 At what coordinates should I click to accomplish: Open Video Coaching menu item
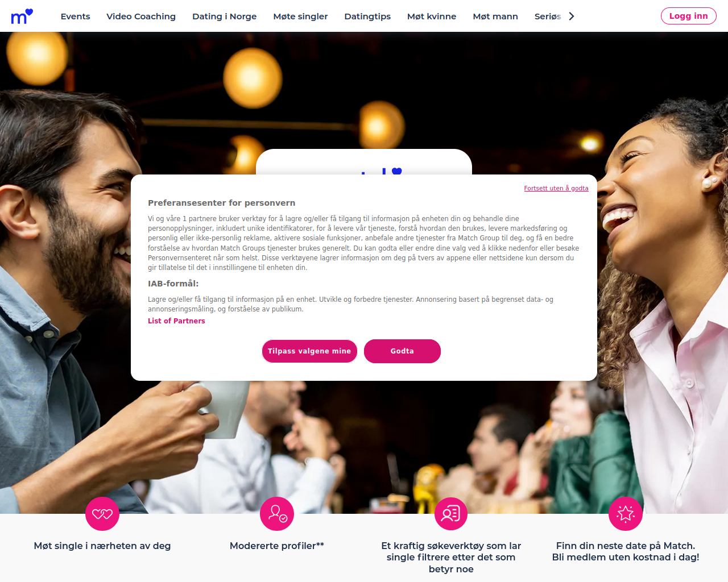(x=141, y=16)
